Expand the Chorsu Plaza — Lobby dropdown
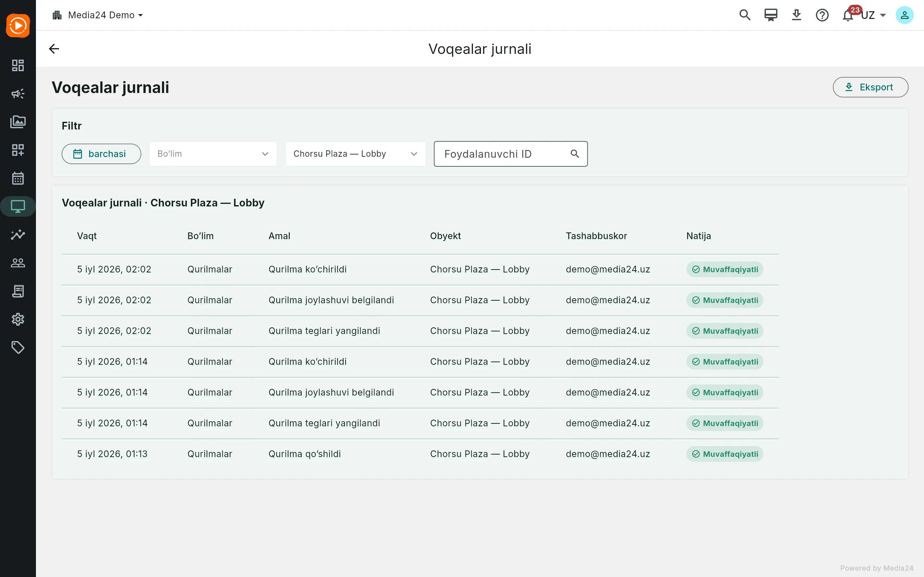924x577 pixels. point(355,154)
